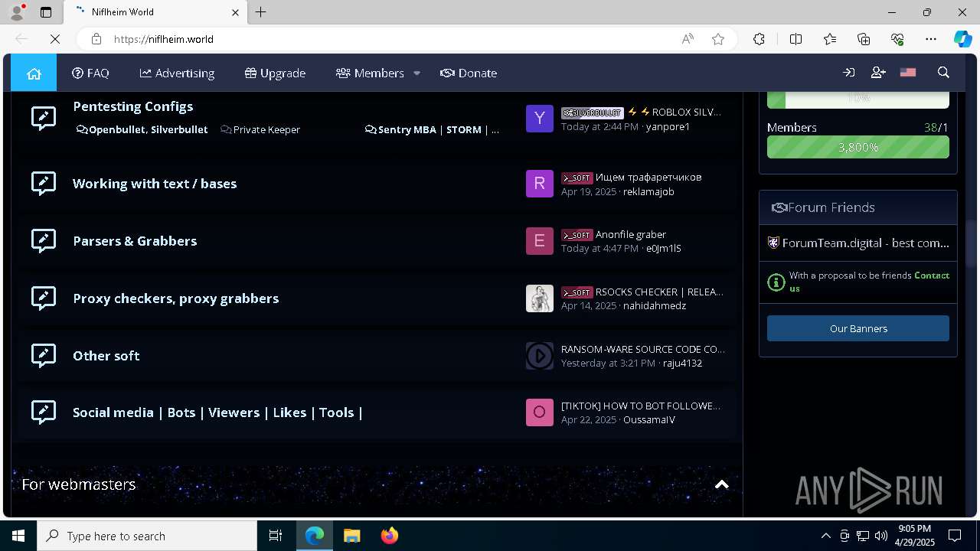The image size is (980, 551).
Task: Open the forum search icon
Action: [x=943, y=73]
